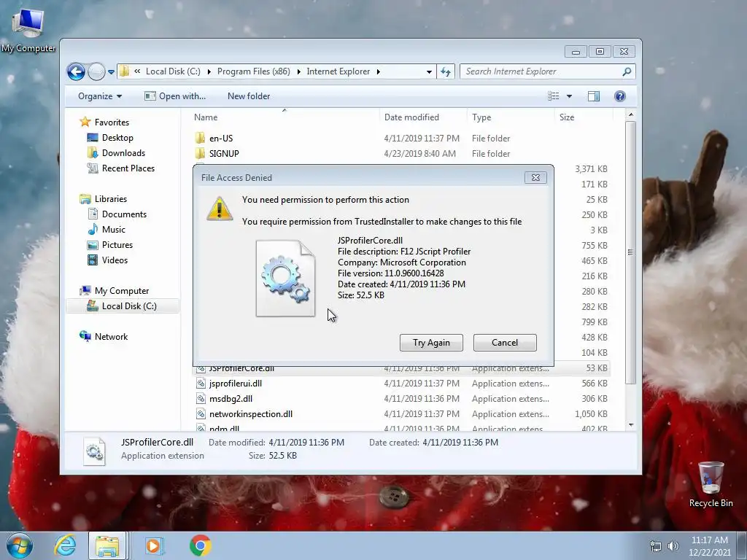
Task: Open the Documents library
Action: 124,214
